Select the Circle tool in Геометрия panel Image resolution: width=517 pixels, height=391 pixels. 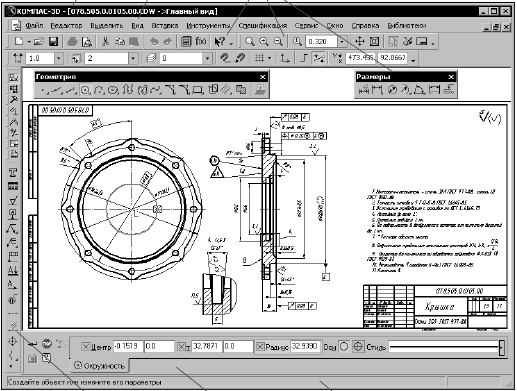pos(85,90)
